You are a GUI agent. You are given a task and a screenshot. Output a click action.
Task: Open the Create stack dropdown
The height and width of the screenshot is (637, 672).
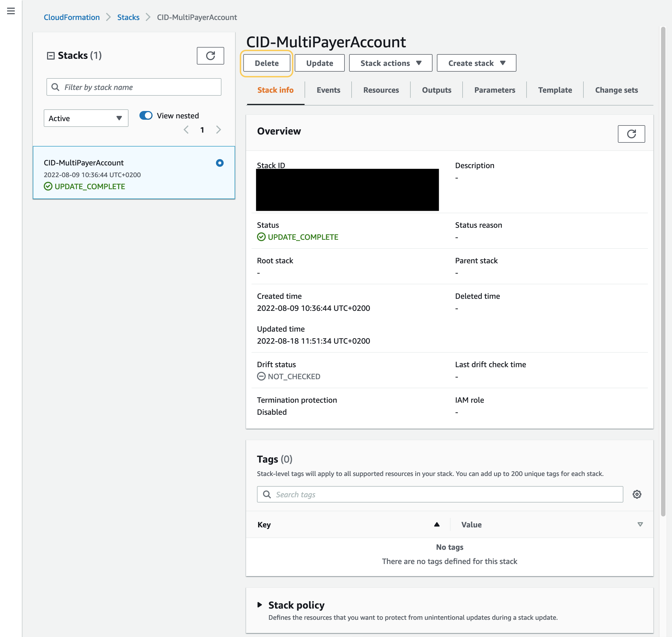pyautogui.click(x=476, y=63)
